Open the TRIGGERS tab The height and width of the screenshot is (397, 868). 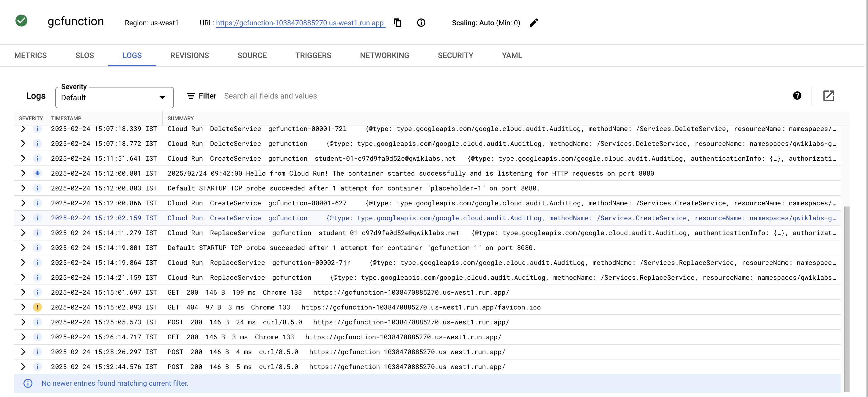click(x=313, y=55)
